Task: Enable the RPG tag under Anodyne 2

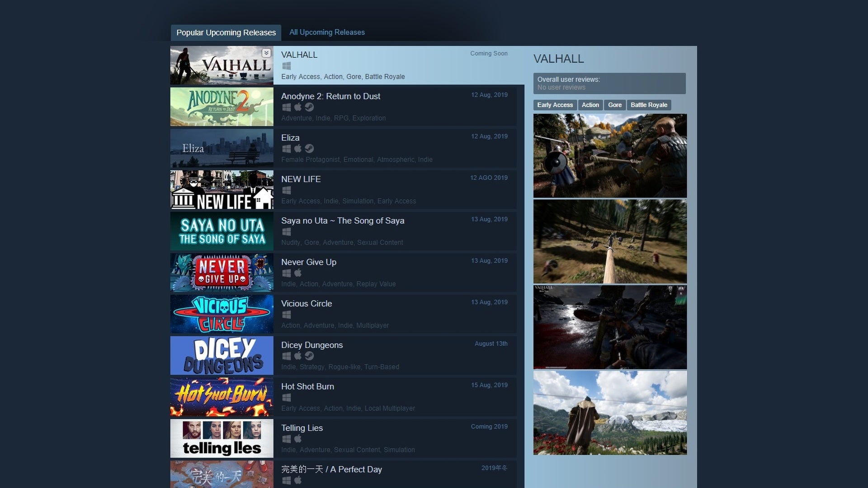Action: tap(342, 118)
